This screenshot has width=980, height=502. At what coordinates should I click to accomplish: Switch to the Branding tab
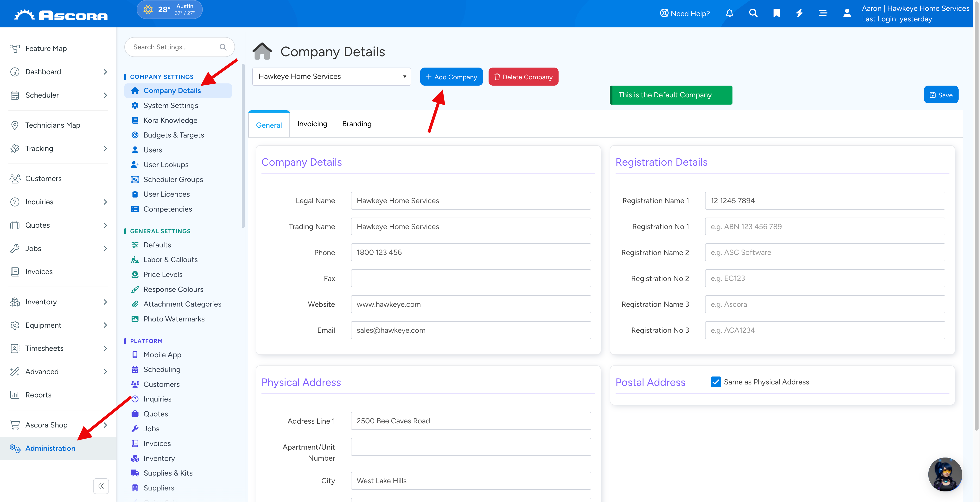pos(356,124)
